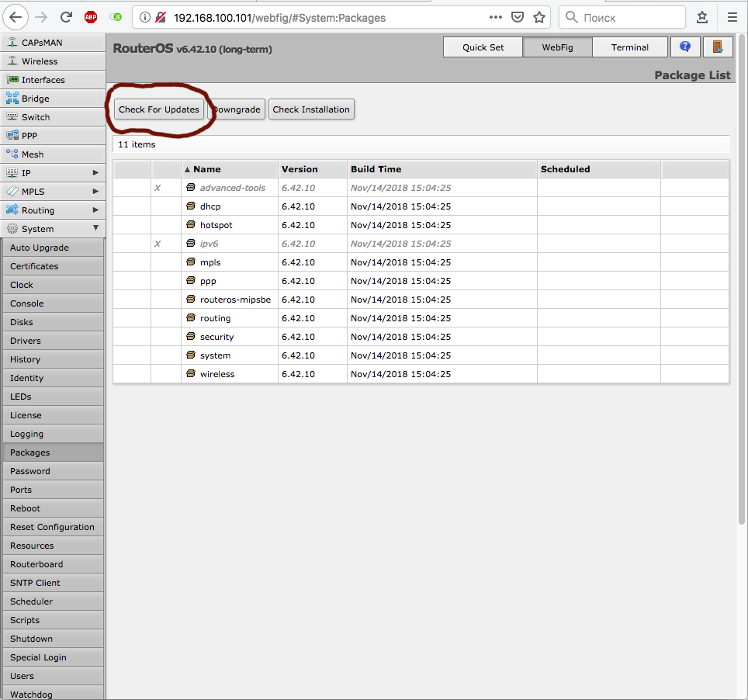The width and height of the screenshot is (748, 700).
Task: Click the address bar URL
Action: 279,18
